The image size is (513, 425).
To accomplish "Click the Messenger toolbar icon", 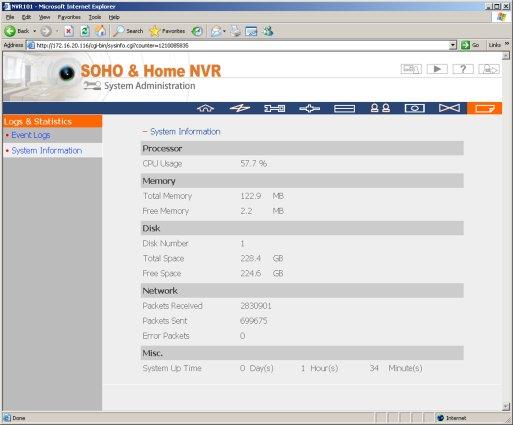I will coord(268,31).
